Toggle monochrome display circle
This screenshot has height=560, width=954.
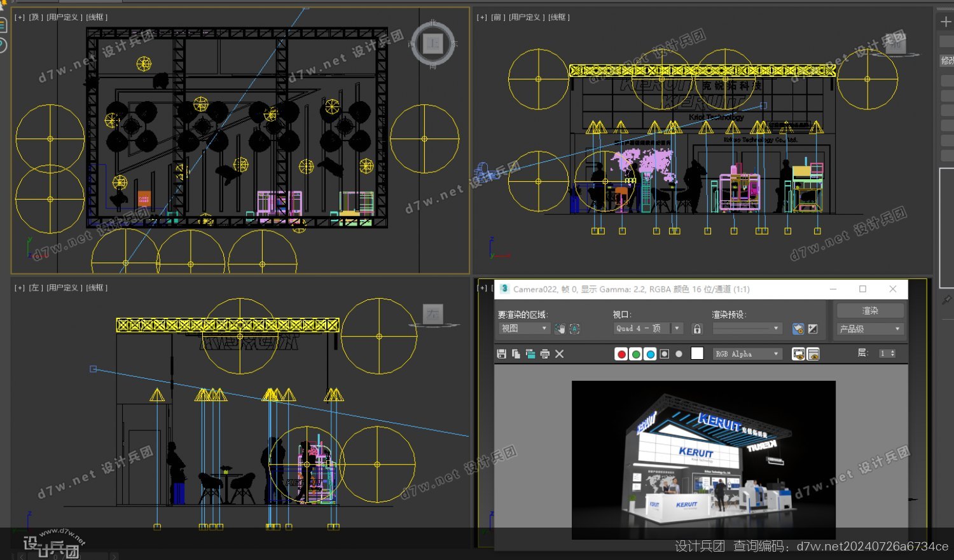679,354
